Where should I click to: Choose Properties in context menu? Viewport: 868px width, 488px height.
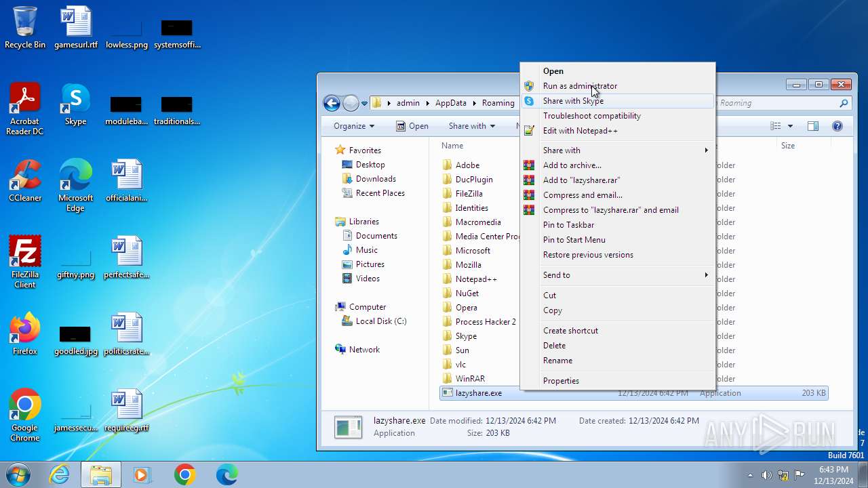618,380
